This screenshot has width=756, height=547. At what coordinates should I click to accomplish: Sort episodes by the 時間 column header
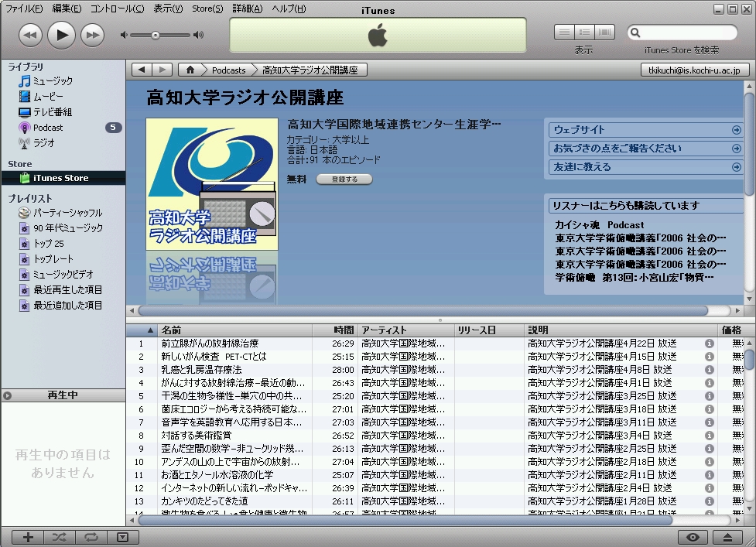[335, 330]
